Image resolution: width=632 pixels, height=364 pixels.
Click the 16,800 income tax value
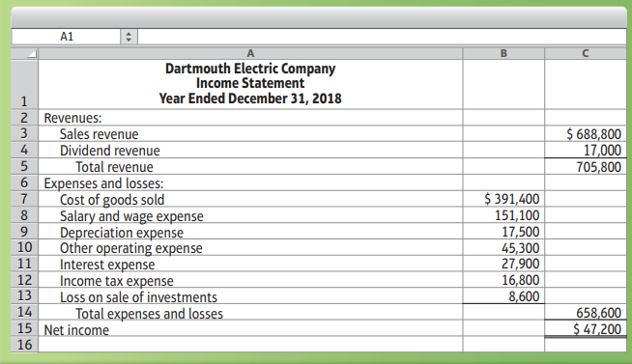click(x=520, y=280)
